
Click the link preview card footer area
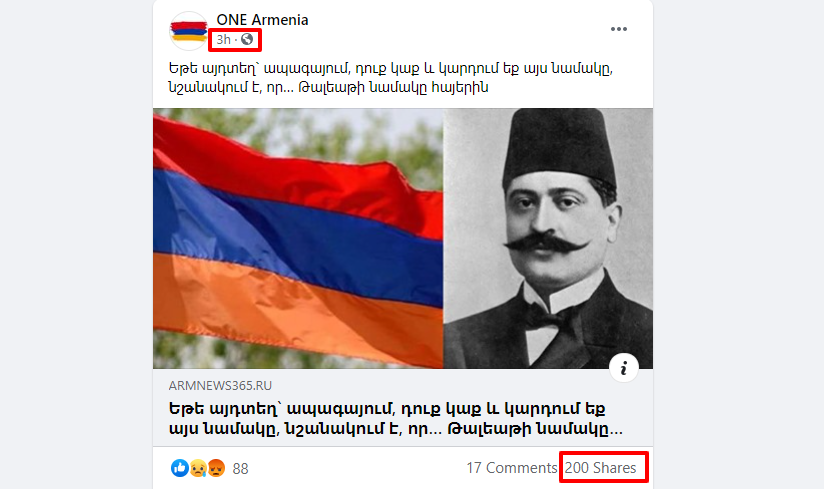403,408
